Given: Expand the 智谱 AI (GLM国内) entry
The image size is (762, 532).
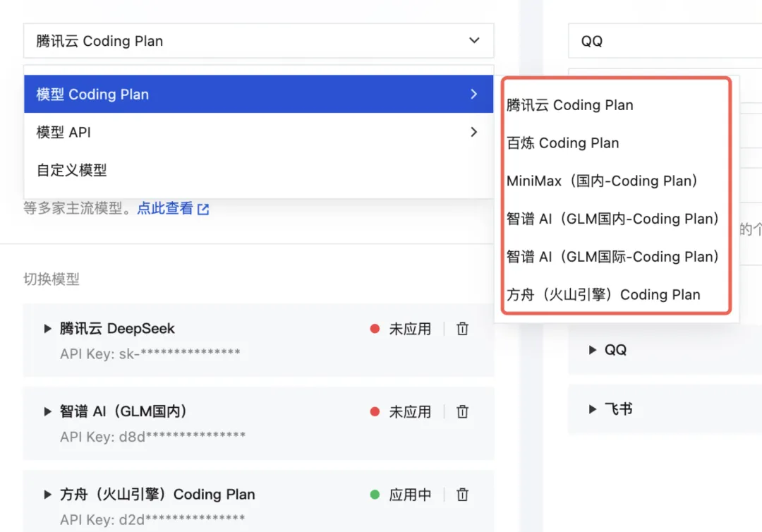Looking at the screenshot, I should point(47,412).
